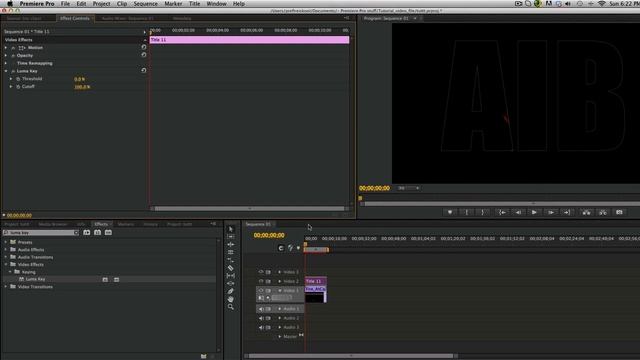
Task: Expand the Audio Effects folder
Action: [6, 249]
